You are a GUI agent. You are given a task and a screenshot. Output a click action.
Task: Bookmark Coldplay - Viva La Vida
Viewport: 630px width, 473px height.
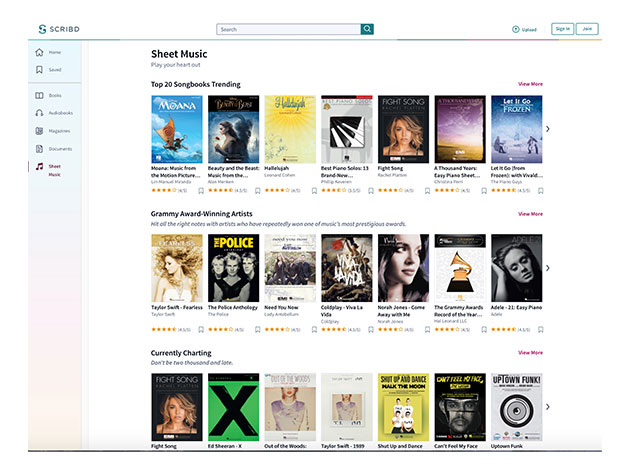pos(371,330)
